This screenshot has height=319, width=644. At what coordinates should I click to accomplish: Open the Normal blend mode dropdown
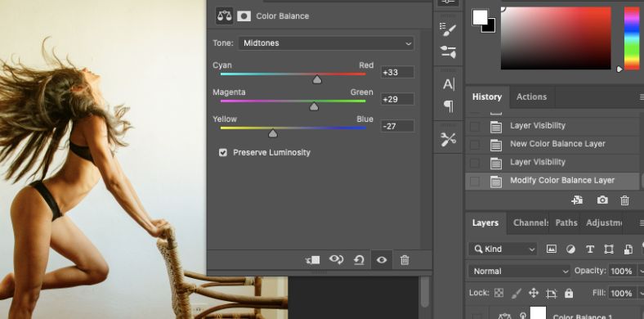click(519, 272)
